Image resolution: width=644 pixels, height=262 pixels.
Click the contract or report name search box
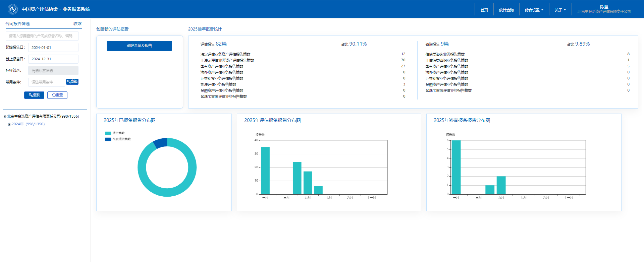[42, 36]
